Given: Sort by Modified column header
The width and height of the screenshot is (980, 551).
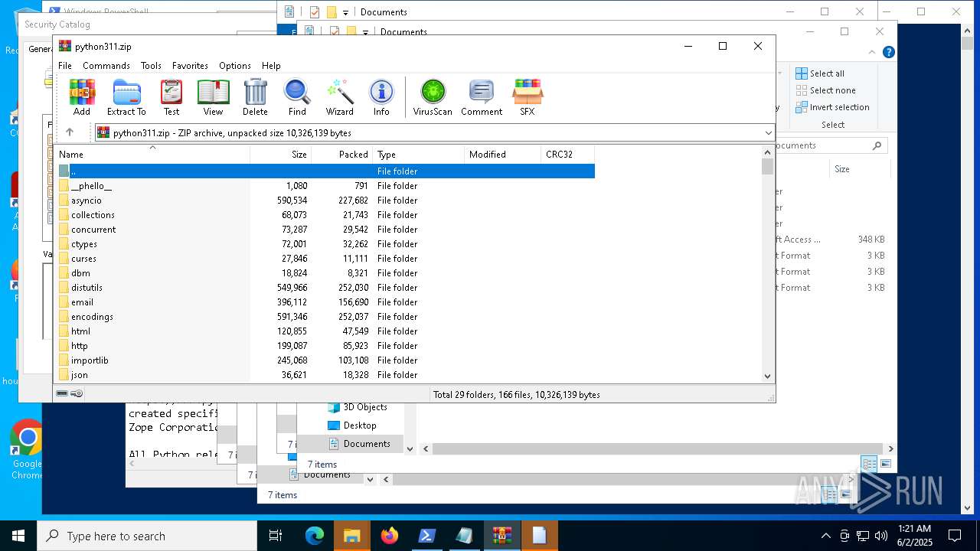Looking at the screenshot, I should (503, 155).
